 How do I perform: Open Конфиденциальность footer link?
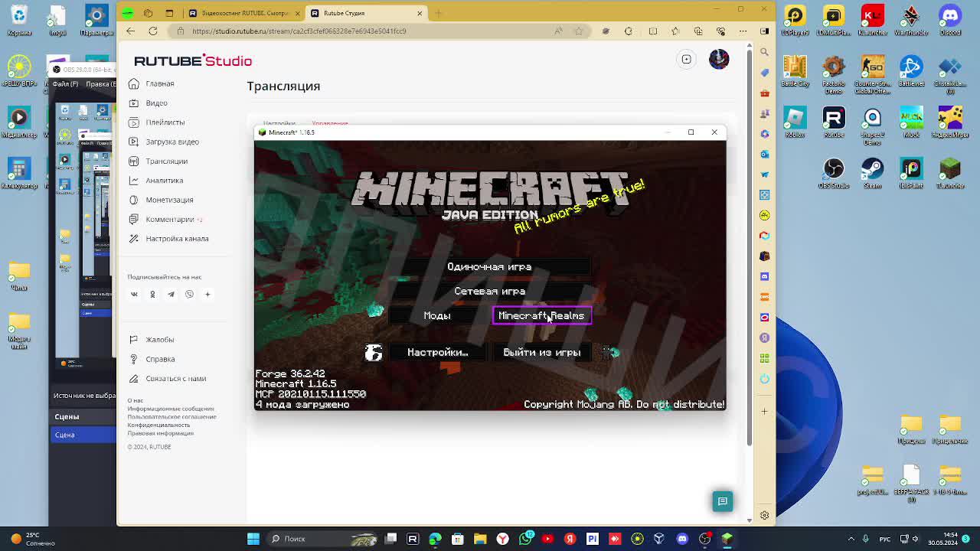tap(158, 425)
